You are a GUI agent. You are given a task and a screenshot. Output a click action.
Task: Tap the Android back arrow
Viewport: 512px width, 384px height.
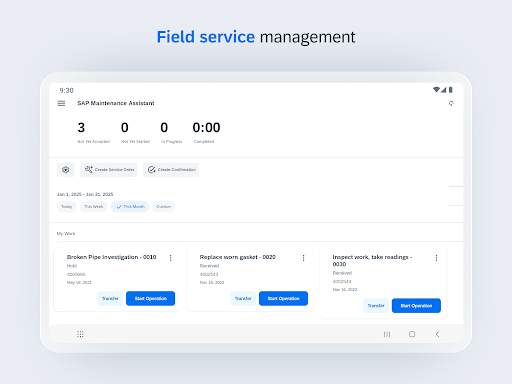click(437, 334)
